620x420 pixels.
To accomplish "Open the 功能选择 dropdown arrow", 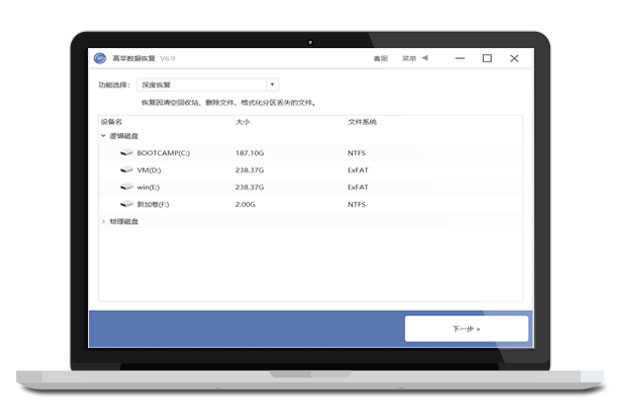I will 272,85.
